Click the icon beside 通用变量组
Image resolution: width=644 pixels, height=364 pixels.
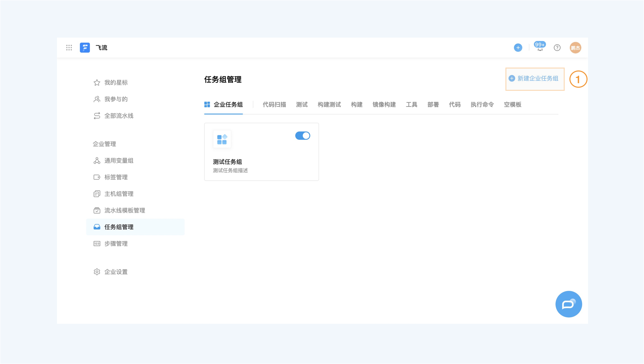pos(97,161)
